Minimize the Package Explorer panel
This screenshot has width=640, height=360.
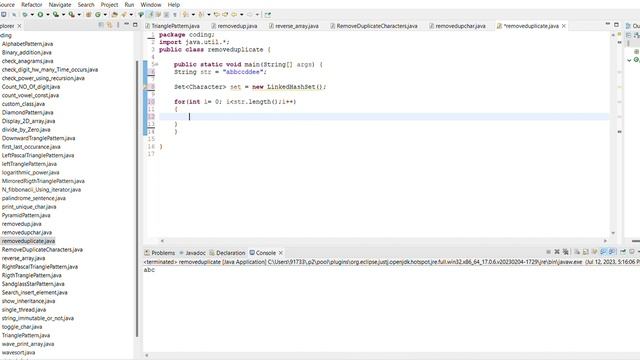(126, 24)
